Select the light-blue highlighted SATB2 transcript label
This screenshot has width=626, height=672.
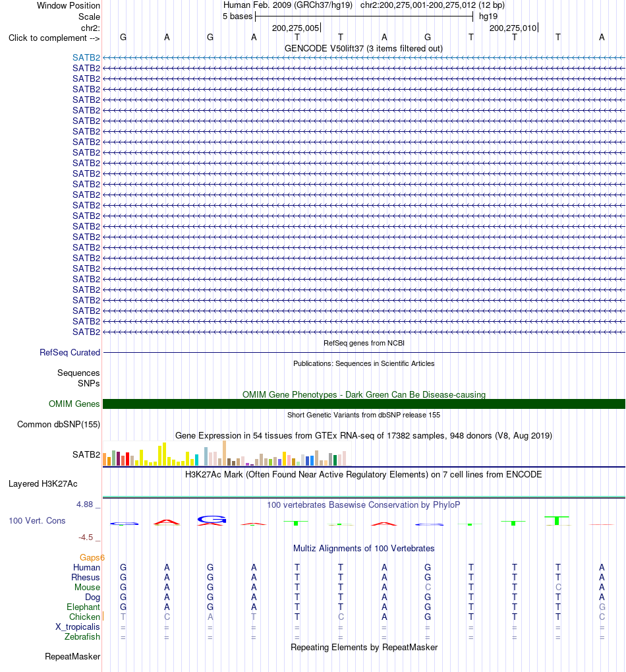point(86,58)
